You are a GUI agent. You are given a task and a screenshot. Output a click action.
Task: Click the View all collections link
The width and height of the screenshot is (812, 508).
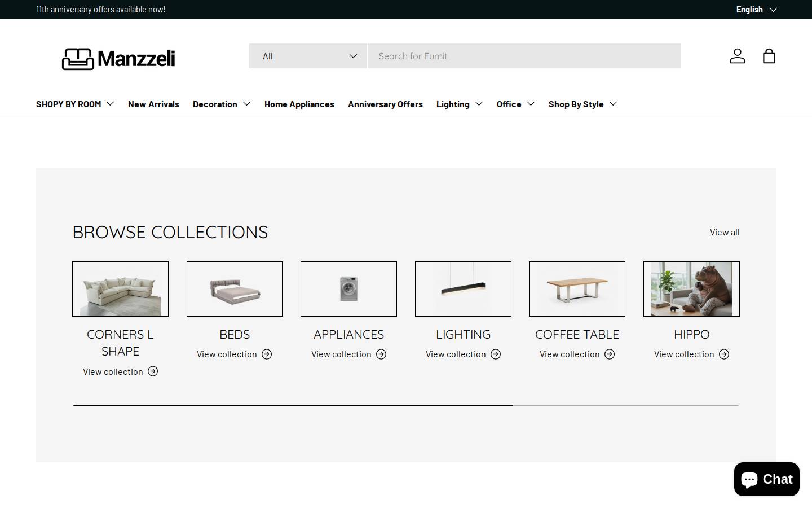(x=725, y=232)
